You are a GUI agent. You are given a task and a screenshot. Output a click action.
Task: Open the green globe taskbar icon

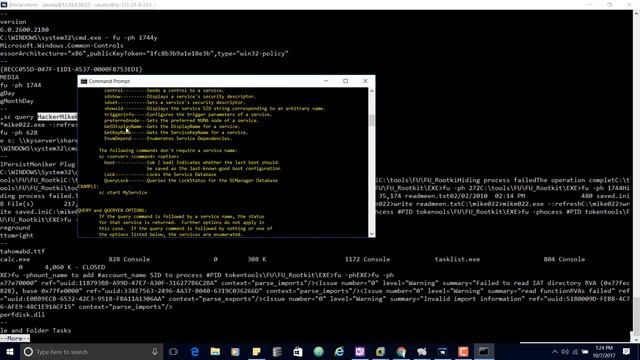point(318,352)
